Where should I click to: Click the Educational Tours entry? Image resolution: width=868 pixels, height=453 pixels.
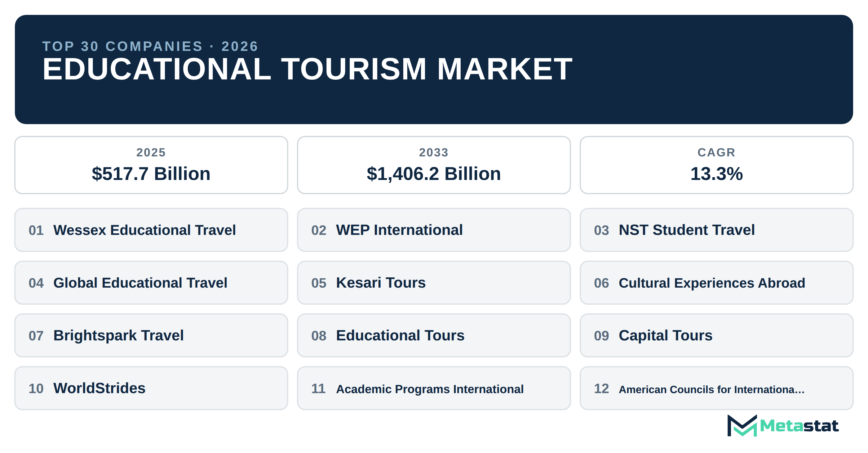(x=434, y=336)
